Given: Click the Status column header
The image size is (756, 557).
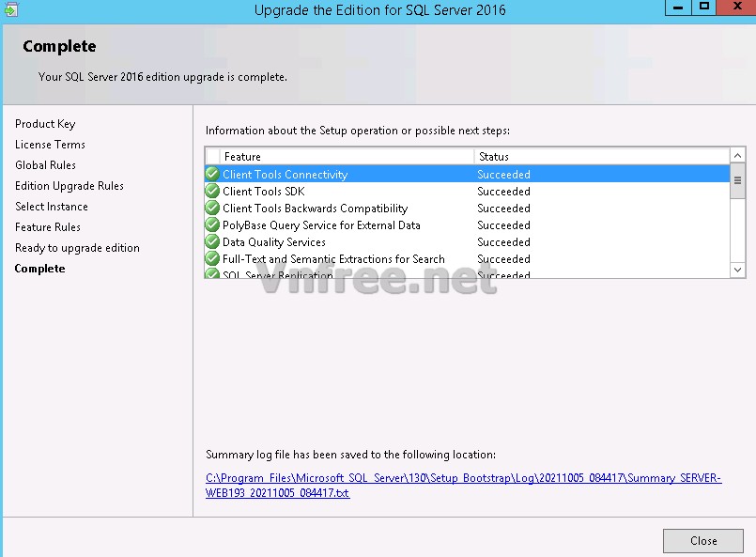Looking at the screenshot, I should [602, 156].
